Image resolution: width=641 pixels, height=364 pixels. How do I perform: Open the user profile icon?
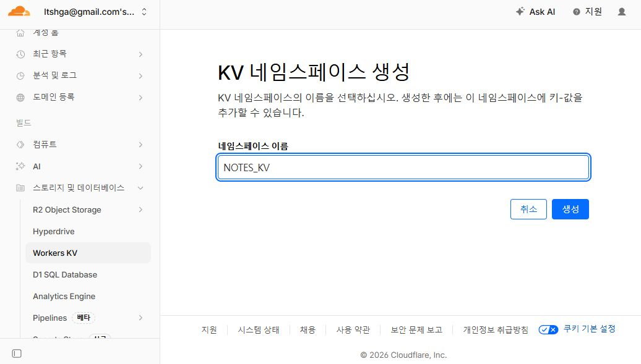(x=622, y=12)
